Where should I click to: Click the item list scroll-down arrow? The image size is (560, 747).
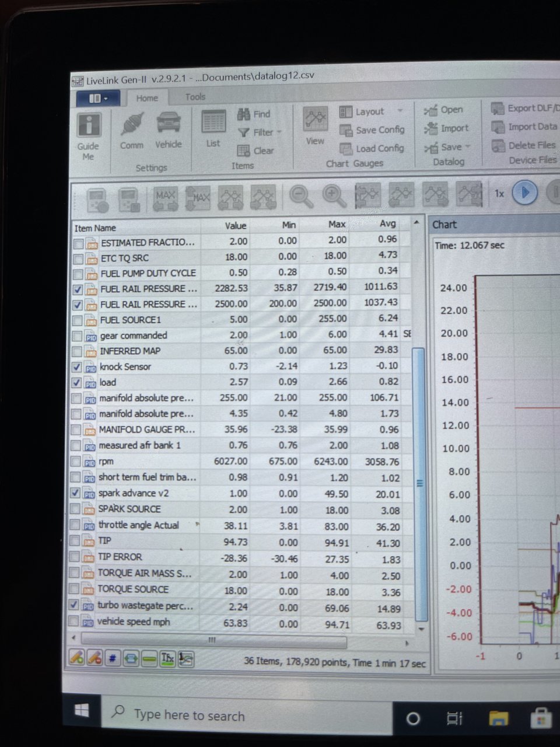421,629
